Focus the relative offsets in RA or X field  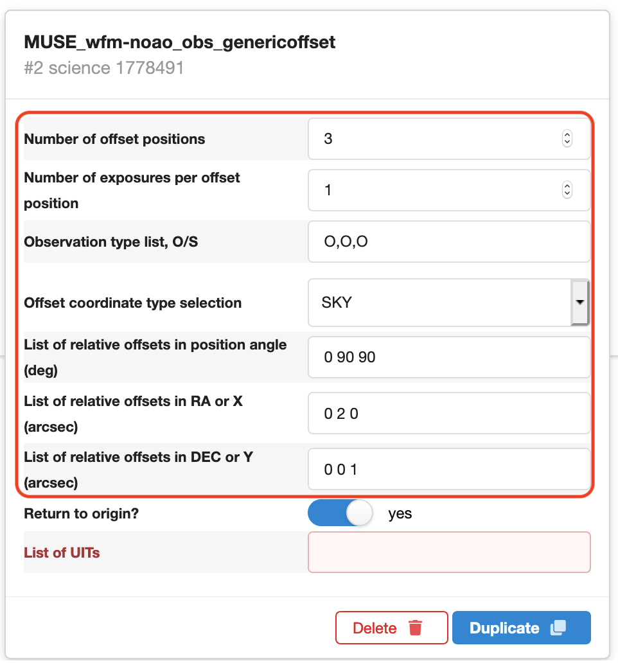(x=449, y=414)
